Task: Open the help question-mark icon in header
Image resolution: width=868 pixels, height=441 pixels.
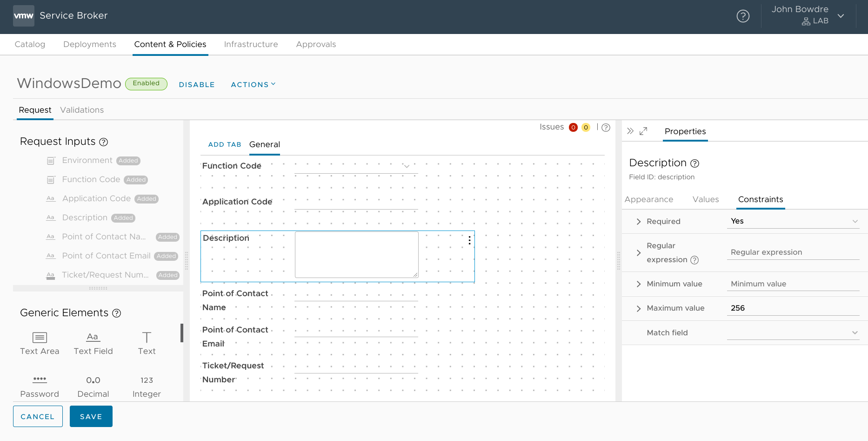Action: 743,16
